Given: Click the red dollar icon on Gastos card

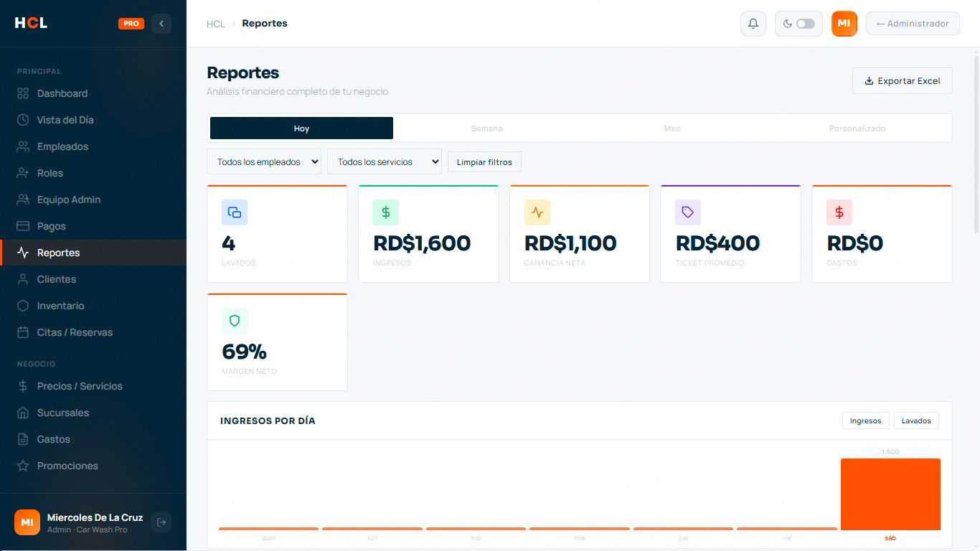Looking at the screenshot, I should point(839,212).
